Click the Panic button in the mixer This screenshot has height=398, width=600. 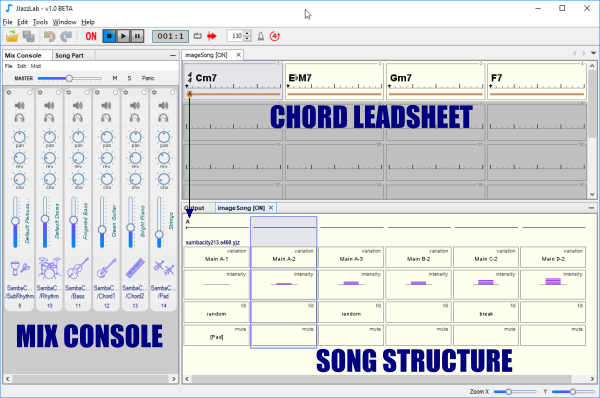pyautogui.click(x=148, y=78)
